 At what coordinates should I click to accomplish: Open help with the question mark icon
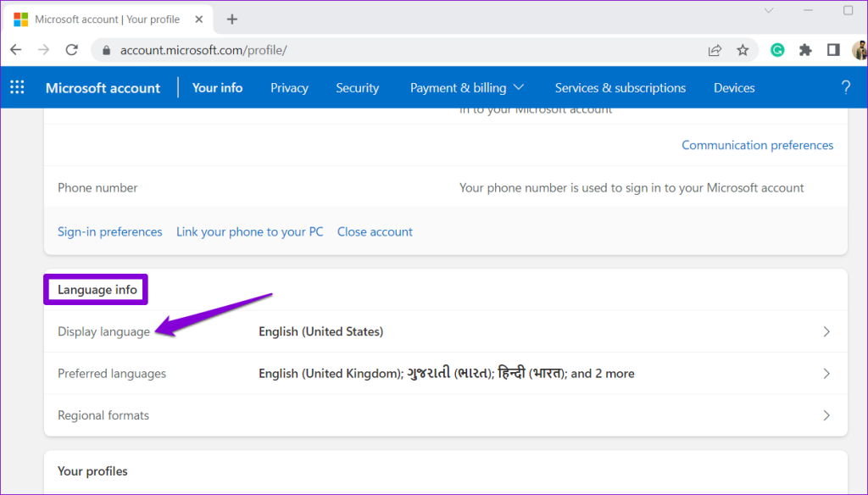(x=845, y=87)
